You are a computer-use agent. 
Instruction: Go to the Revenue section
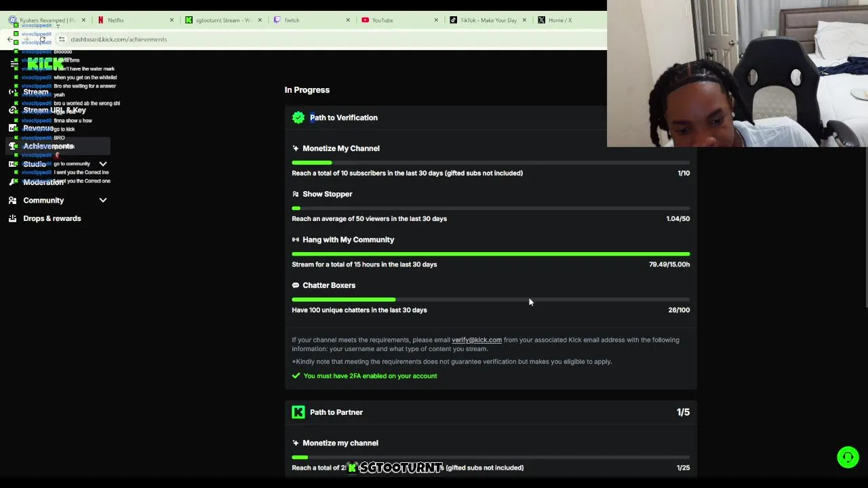(x=38, y=128)
